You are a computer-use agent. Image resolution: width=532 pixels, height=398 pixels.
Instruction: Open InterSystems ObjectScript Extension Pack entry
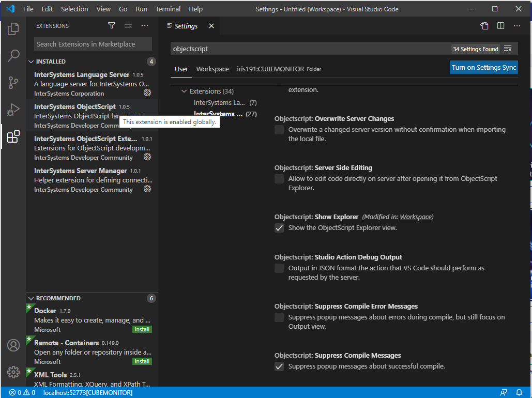pos(92,148)
